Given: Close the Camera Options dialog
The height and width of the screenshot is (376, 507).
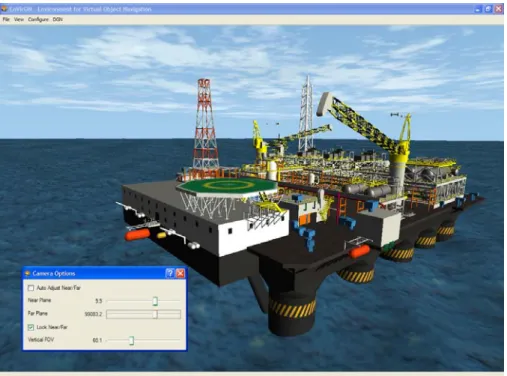Looking at the screenshot, I should pos(180,273).
